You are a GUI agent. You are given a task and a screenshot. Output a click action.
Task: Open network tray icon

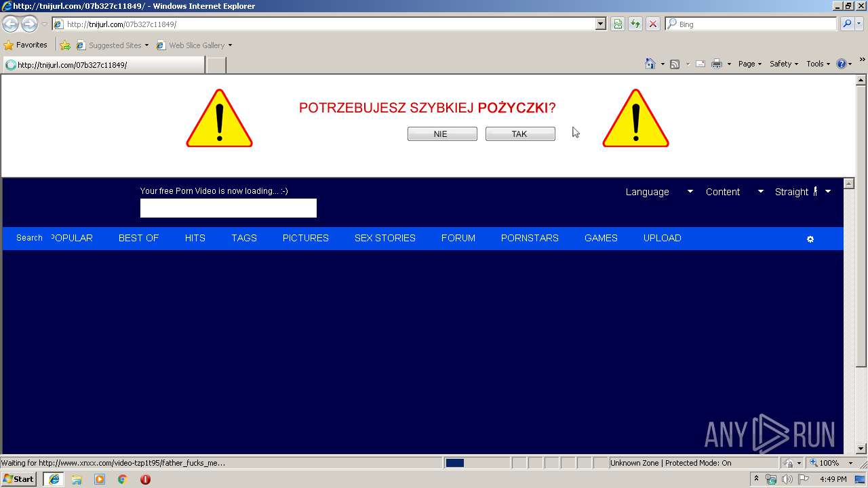(771, 479)
